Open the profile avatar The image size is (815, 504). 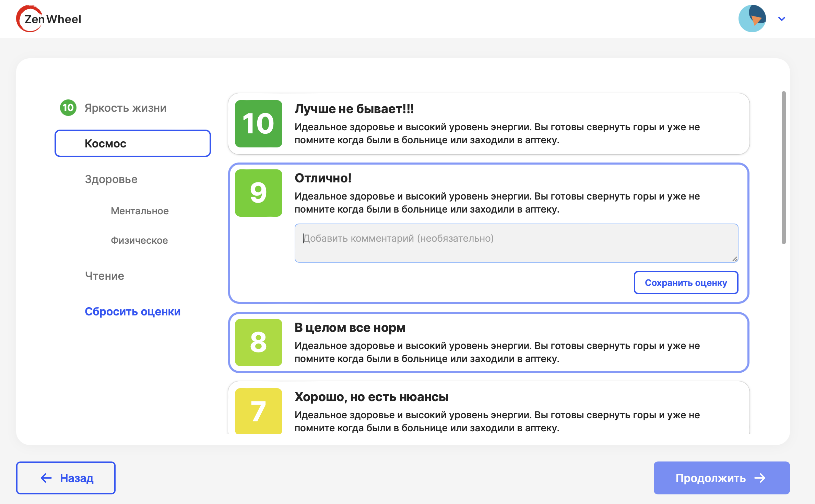[752, 19]
